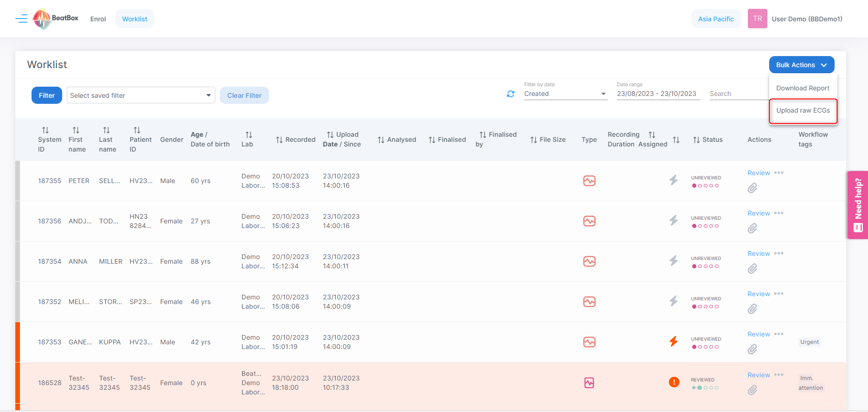The height and width of the screenshot is (412, 868).
Task: Click the red exclamation alert icon
Action: (x=674, y=382)
